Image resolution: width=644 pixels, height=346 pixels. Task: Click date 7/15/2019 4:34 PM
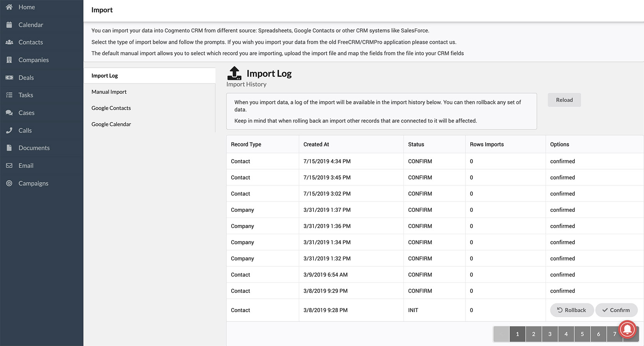tap(327, 161)
